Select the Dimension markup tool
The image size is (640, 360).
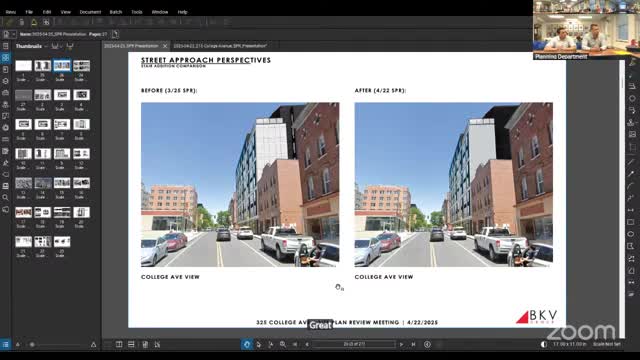[631, 210]
